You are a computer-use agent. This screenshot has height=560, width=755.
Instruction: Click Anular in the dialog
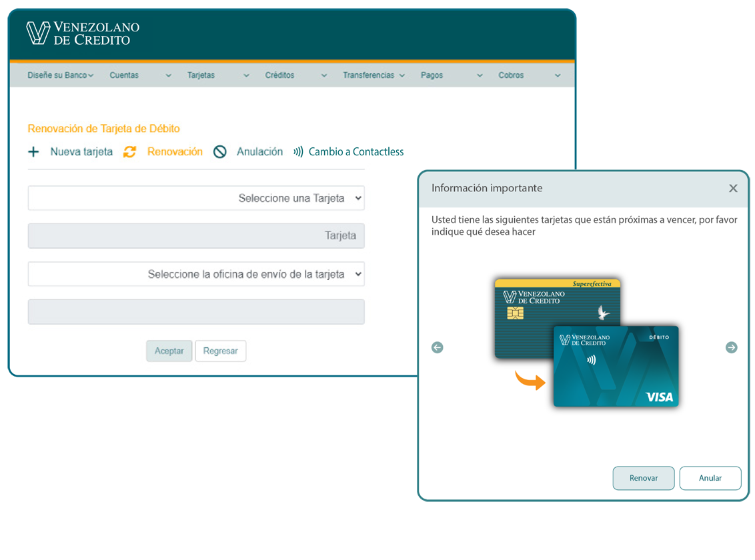(x=710, y=478)
